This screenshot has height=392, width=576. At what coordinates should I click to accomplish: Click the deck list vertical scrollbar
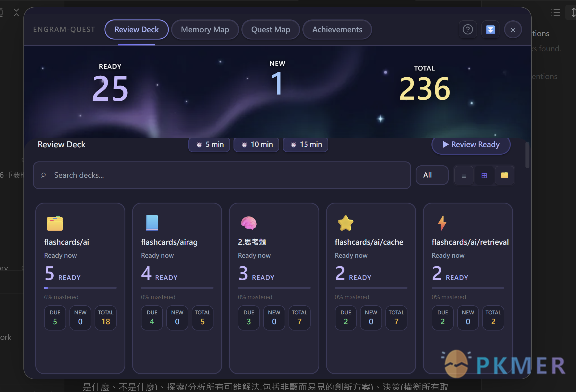tap(527, 155)
